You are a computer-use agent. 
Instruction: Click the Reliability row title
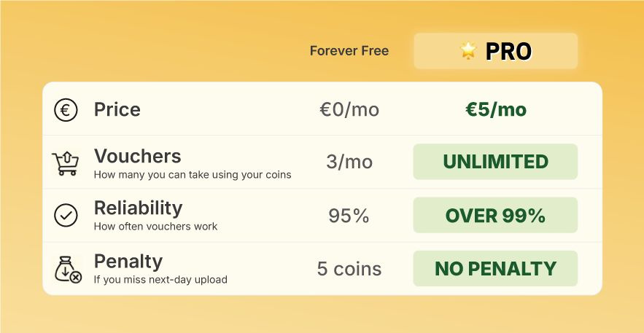(138, 208)
